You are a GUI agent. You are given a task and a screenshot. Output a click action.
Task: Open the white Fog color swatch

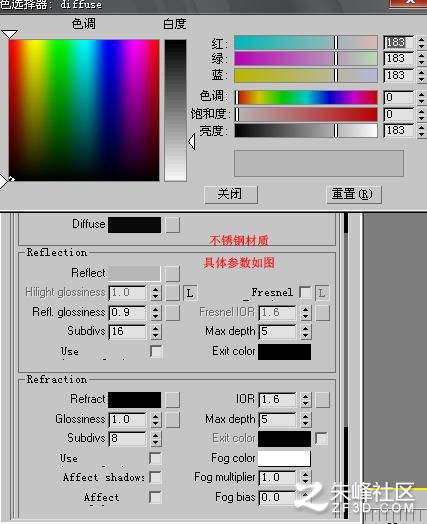284,458
